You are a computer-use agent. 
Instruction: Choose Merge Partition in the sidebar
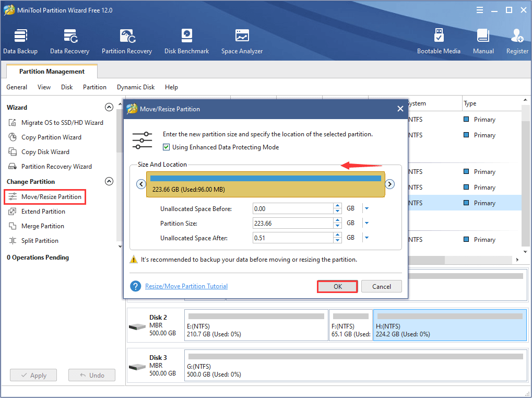pos(36,226)
